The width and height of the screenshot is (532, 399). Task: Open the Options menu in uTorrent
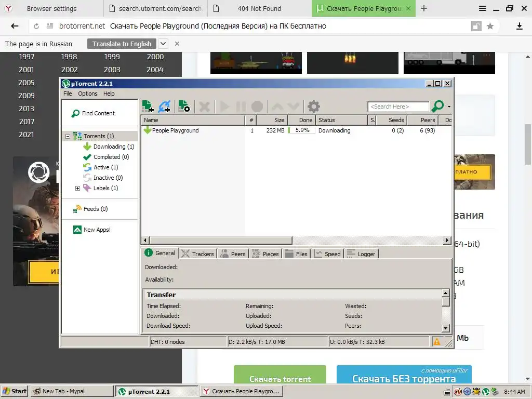coord(87,94)
